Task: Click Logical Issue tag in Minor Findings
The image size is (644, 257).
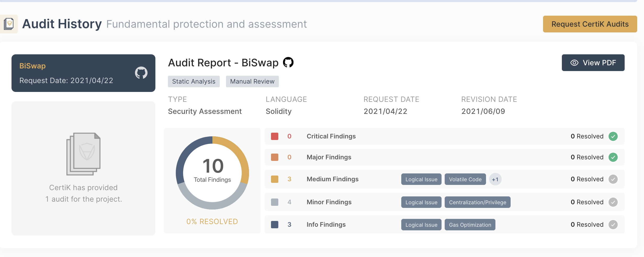Action: pos(421,202)
